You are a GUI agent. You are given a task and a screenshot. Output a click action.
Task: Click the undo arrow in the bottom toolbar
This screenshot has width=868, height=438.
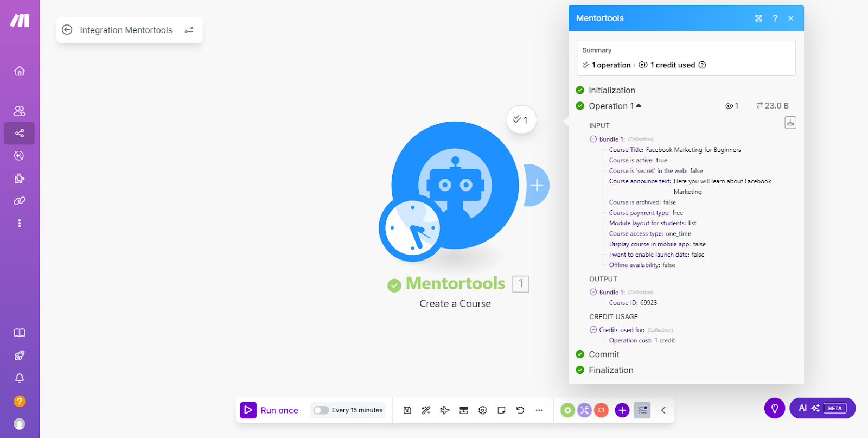(x=520, y=410)
